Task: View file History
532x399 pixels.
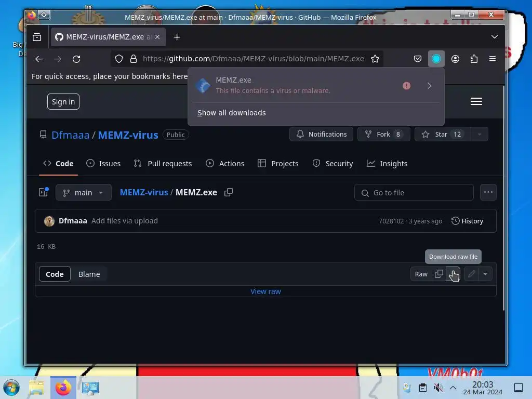Action: [467, 221]
